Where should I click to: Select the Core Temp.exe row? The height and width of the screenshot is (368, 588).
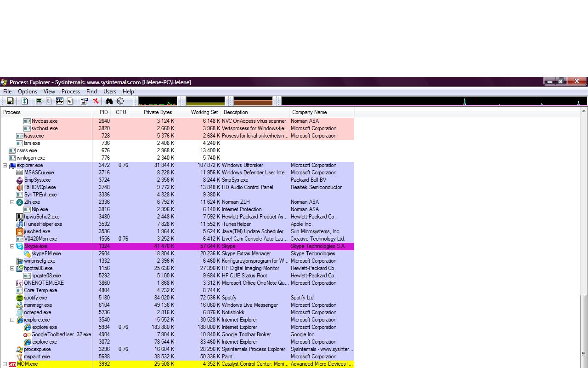click(x=177, y=290)
